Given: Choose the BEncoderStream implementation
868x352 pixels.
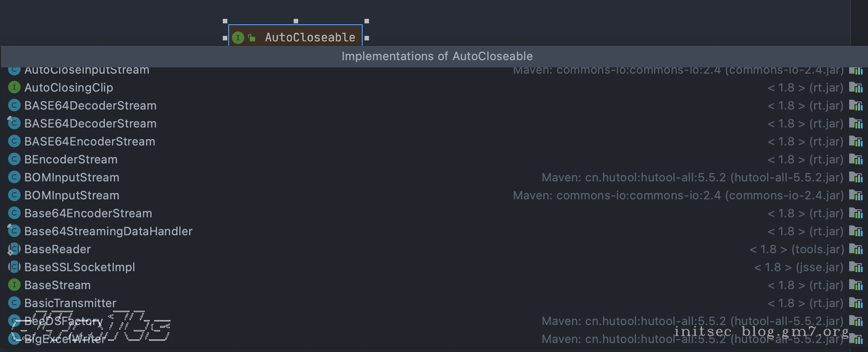Looking at the screenshot, I should [71, 159].
